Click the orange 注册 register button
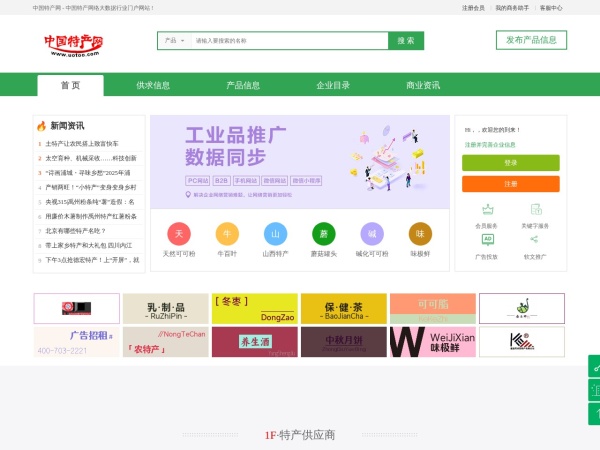This screenshot has width=600, height=450. pyautogui.click(x=510, y=184)
